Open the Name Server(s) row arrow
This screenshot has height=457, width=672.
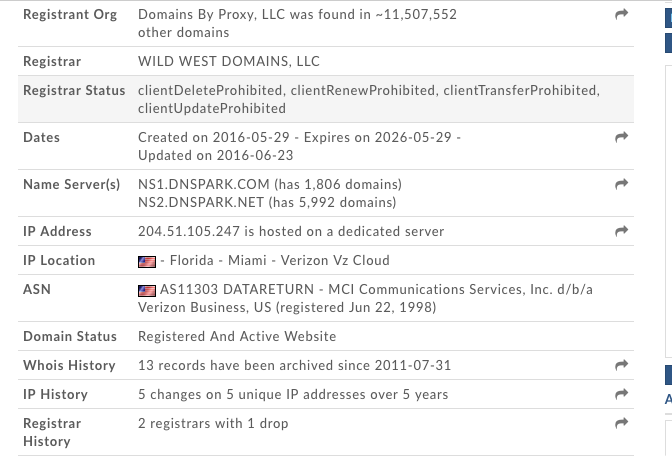[621, 184]
